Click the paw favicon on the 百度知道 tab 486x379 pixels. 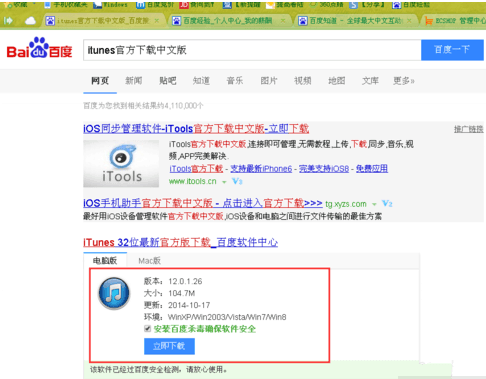(303, 21)
